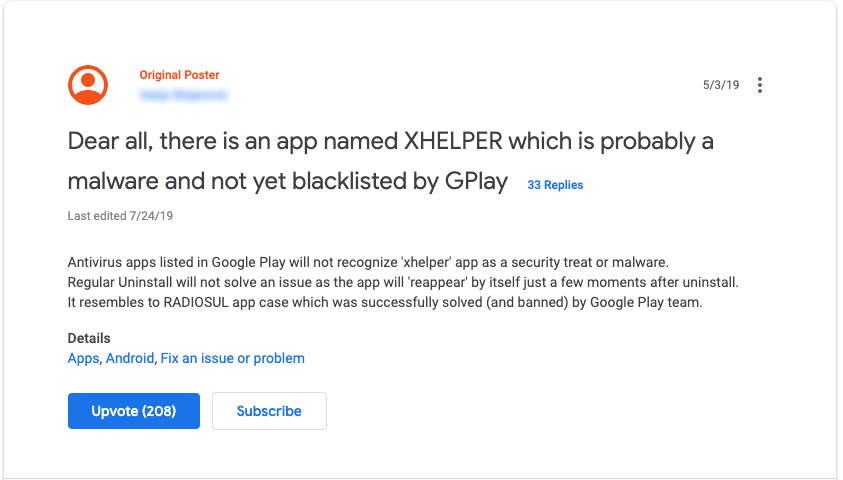
Task: Upvote the post with Upvote (208)
Action: (134, 411)
